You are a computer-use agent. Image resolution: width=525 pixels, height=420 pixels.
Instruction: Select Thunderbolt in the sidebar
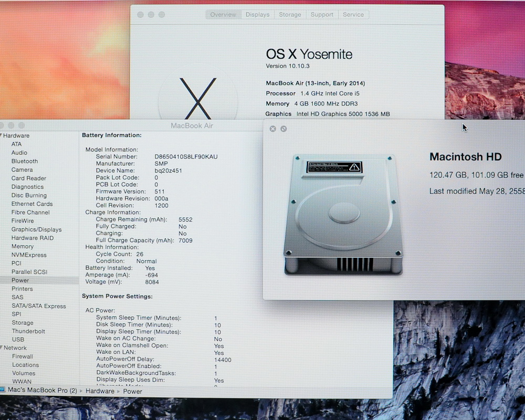point(28,331)
